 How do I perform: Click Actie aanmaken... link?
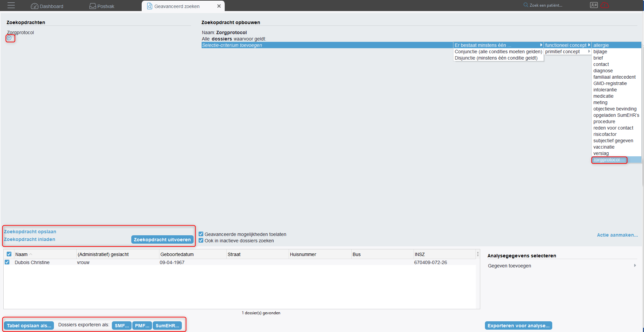pyautogui.click(x=617, y=235)
